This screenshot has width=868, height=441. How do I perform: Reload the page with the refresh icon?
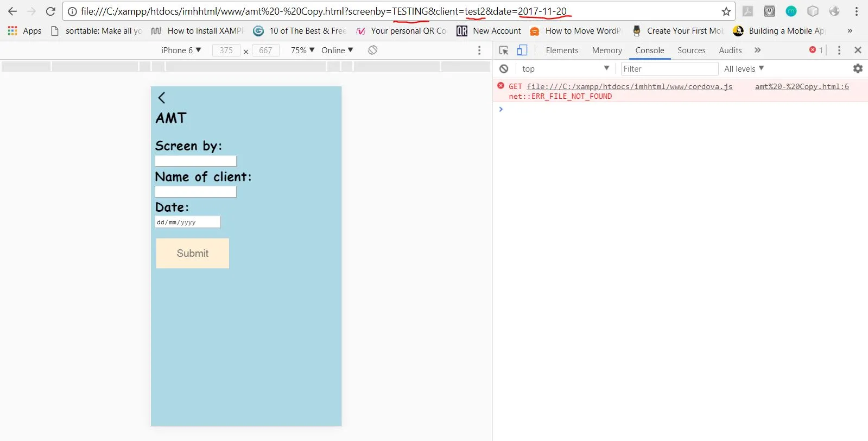click(x=50, y=11)
